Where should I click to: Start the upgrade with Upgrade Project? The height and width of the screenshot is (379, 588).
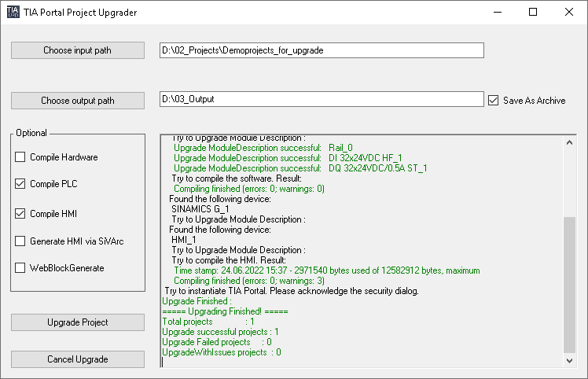78,322
